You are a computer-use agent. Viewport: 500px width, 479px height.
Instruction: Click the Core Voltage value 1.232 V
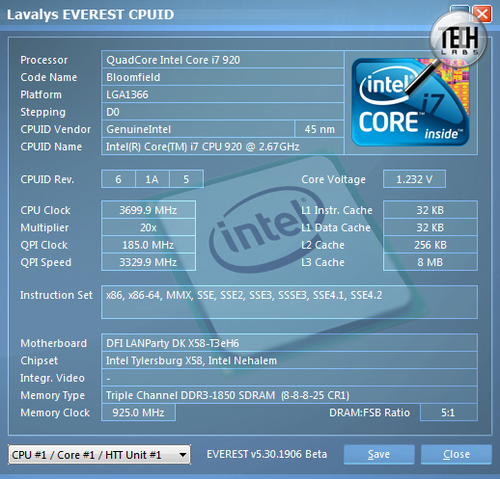pos(414,179)
